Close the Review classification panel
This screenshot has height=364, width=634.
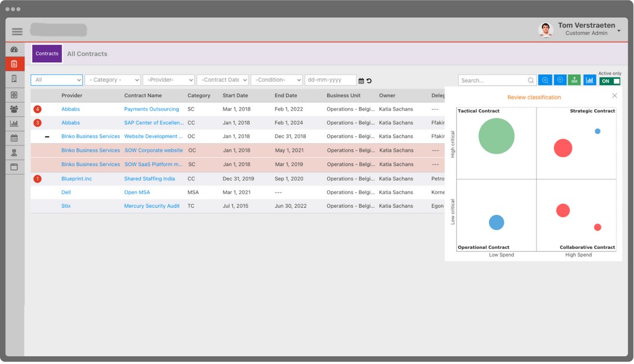(x=615, y=96)
